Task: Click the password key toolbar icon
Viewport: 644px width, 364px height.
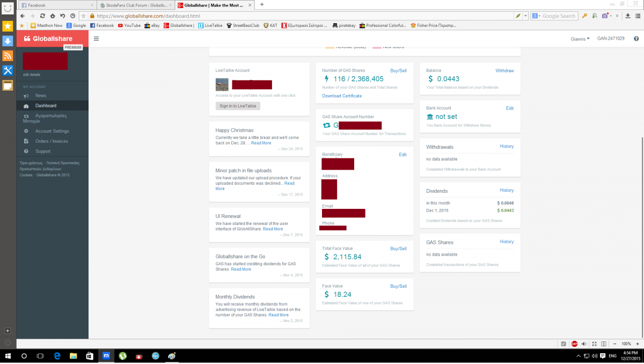Action: [584, 16]
